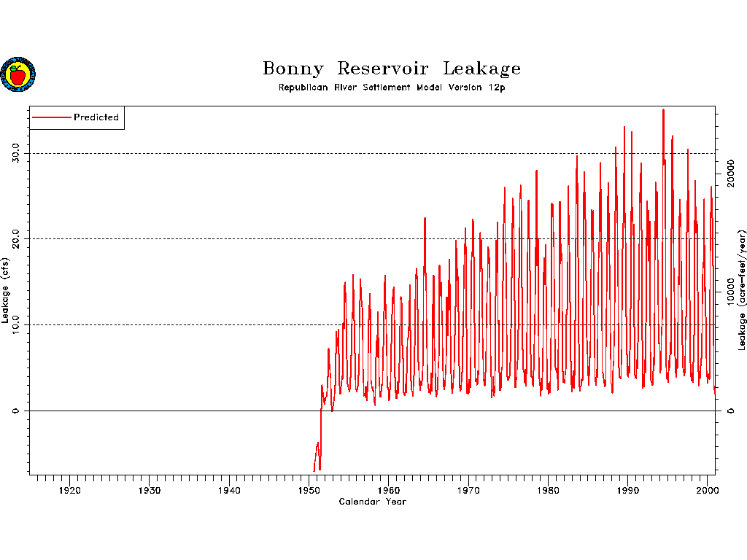Image resolution: width=747 pixels, height=560 pixels.
Task: Select the subtitle 'Republican River Settlement Model Version 12p'
Action: coord(392,87)
